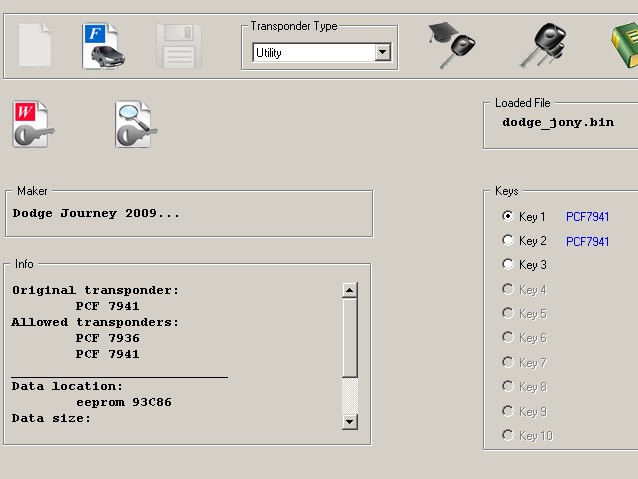Screen dimensions: 638x479
Task: Select the disabled Key 7 radio button
Action: [x=507, y=362]
